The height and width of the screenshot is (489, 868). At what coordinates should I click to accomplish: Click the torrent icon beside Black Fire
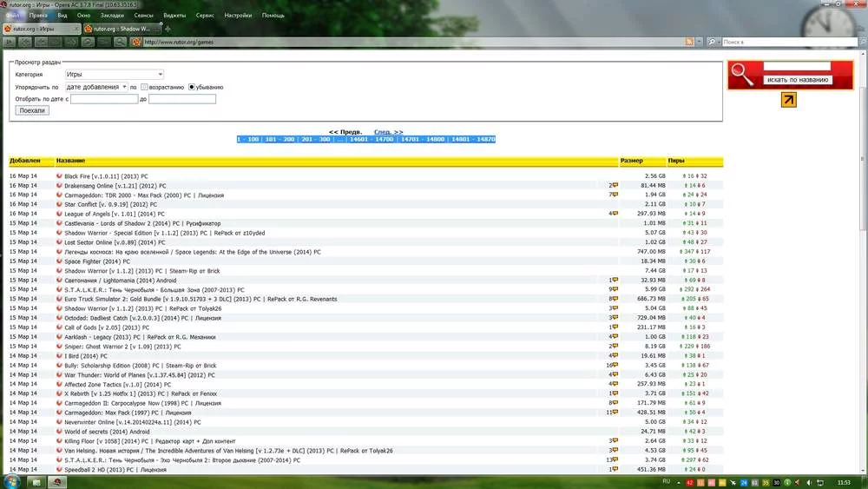[59, 176]
